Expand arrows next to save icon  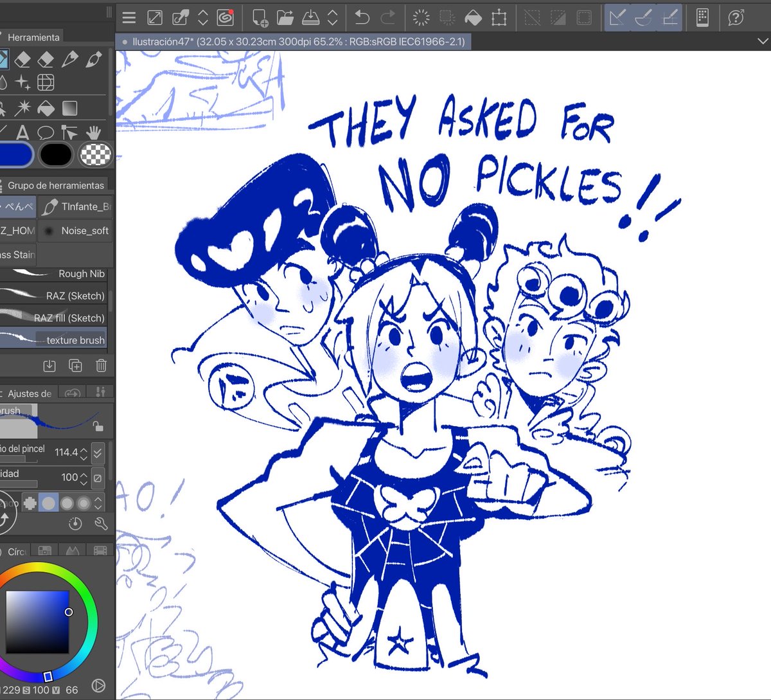[x=333, y=18]
